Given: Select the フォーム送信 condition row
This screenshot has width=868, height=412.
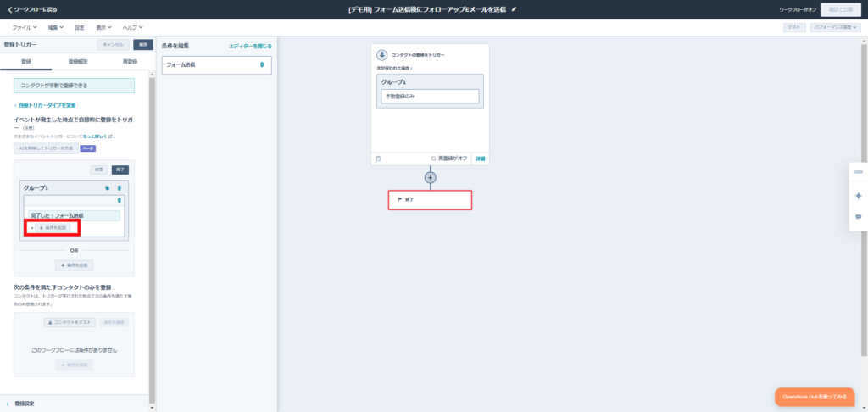Looking at the screenshot, I should tap(216, 64).
